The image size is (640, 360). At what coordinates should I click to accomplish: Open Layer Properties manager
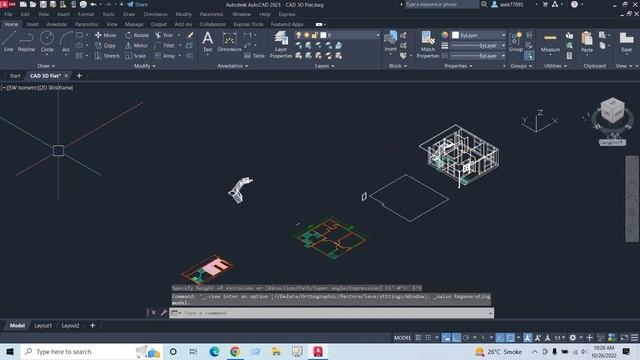(x=281, y=45)
